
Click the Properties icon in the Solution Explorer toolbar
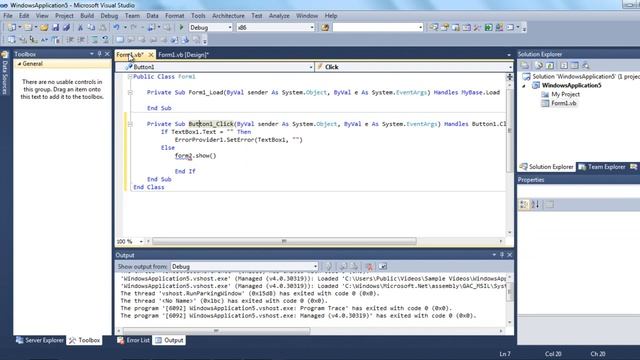(524, 65)
